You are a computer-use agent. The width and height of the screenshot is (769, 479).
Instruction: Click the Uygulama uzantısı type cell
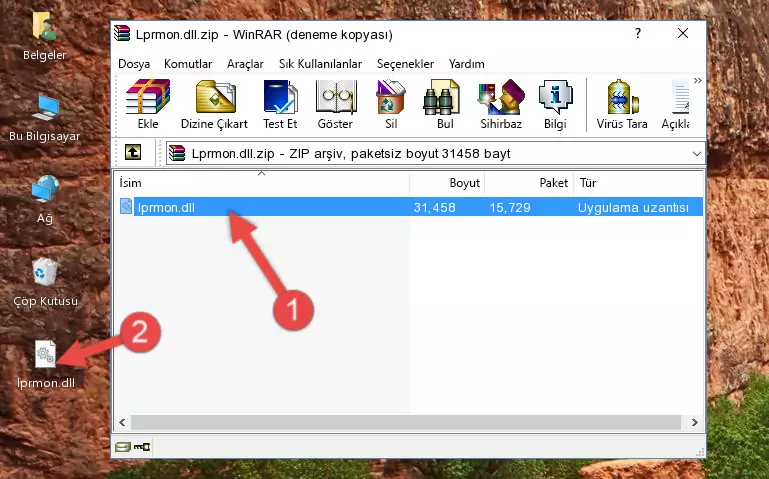(x=633, y=207)
